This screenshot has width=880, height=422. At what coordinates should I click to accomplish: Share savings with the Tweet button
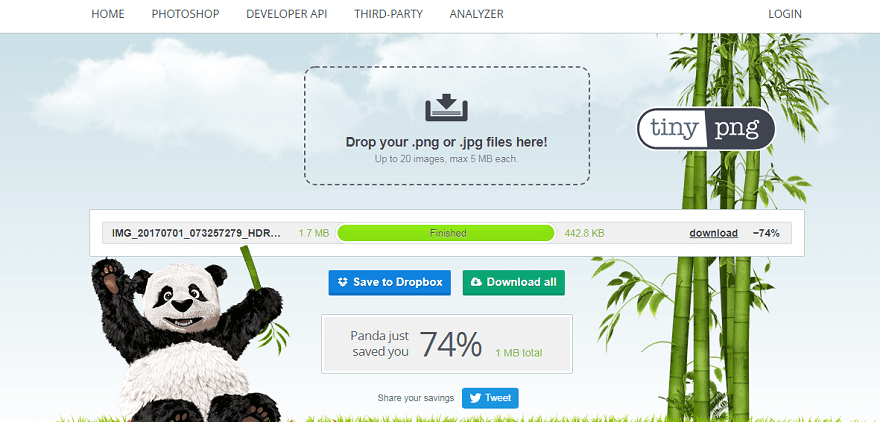tap(490, 398)
